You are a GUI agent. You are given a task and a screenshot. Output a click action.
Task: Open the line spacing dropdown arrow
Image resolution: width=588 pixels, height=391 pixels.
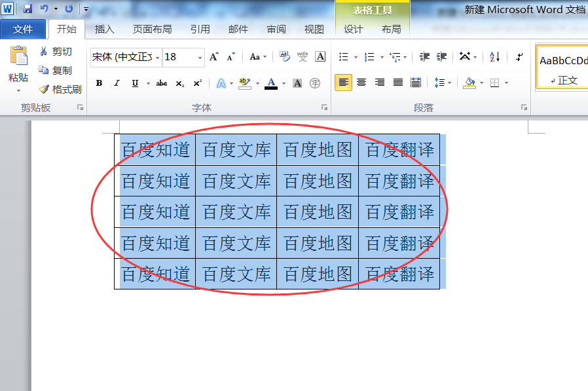coord(449,83)
